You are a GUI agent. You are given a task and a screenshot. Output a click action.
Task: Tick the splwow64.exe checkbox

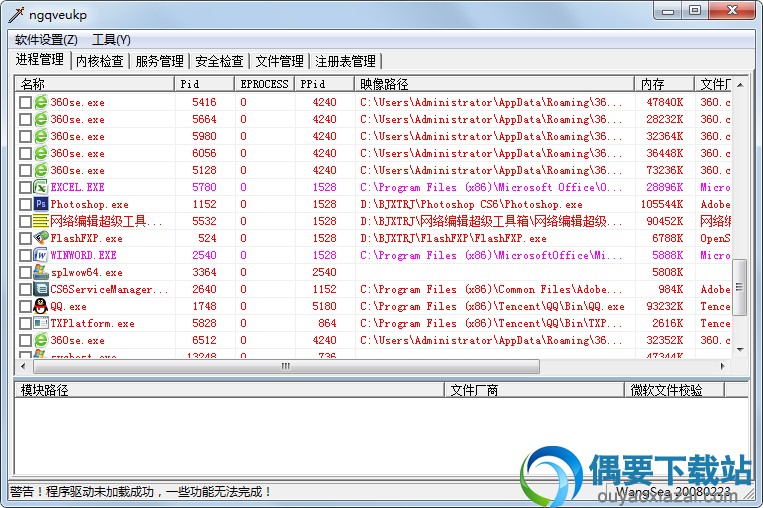[25, 272]
